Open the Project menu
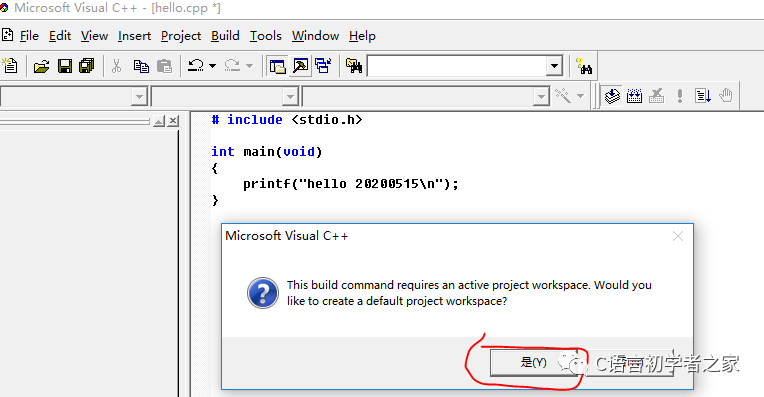 [181, 36]
